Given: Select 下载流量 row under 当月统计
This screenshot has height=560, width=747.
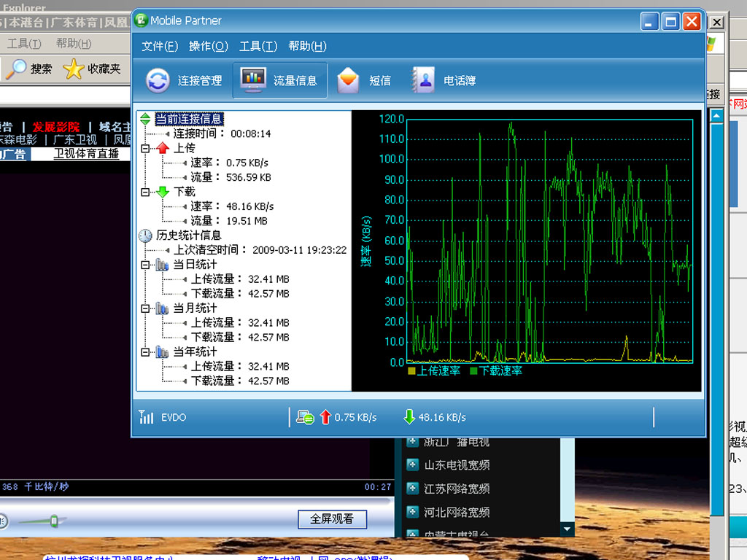Looking at the screenshot, I should 240,338.
